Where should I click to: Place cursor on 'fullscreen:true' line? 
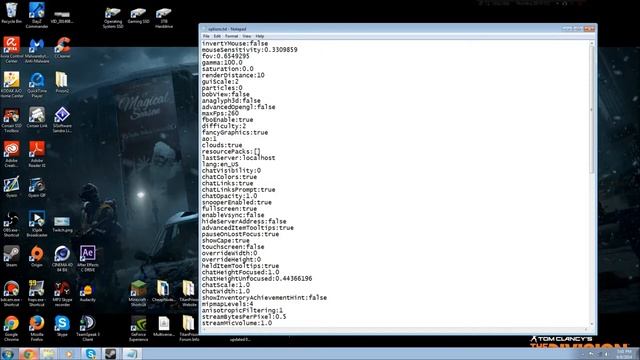coord(229,209)
